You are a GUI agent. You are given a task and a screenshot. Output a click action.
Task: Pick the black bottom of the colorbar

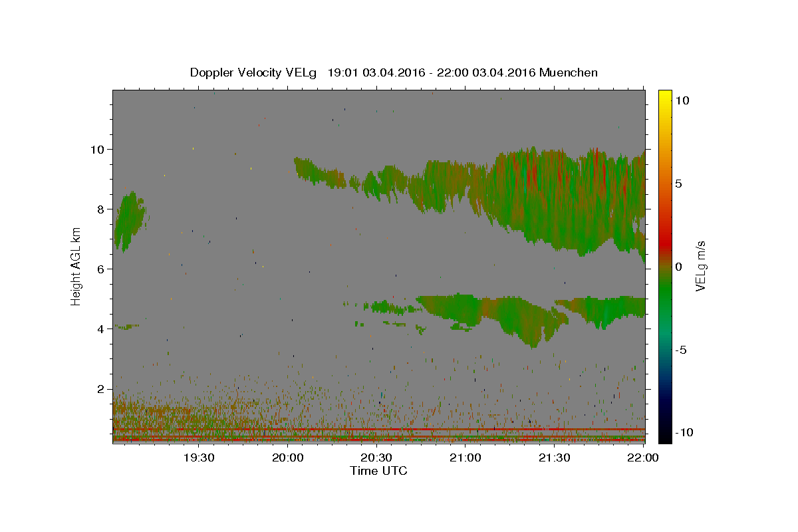point(665,436)
